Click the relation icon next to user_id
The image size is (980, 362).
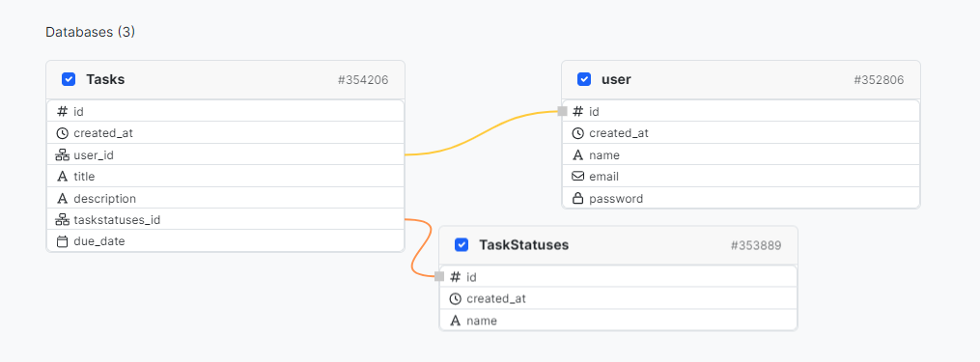tap(62, 155)
